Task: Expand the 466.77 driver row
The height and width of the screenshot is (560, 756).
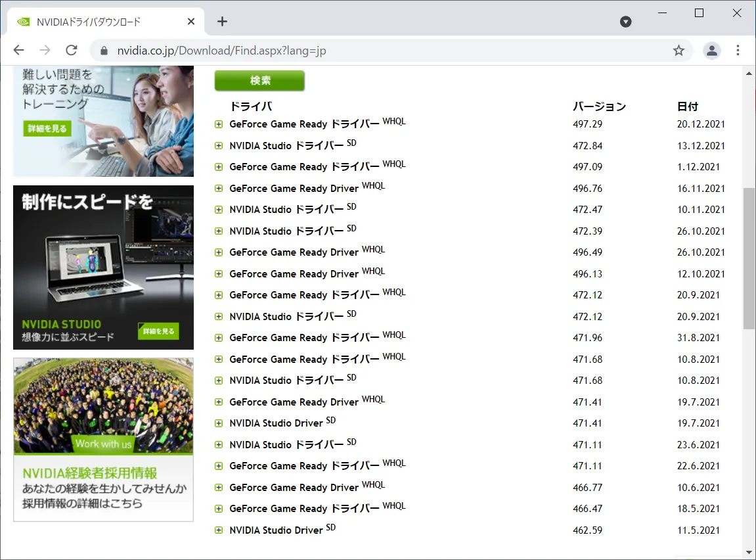Action: (219, 488)
